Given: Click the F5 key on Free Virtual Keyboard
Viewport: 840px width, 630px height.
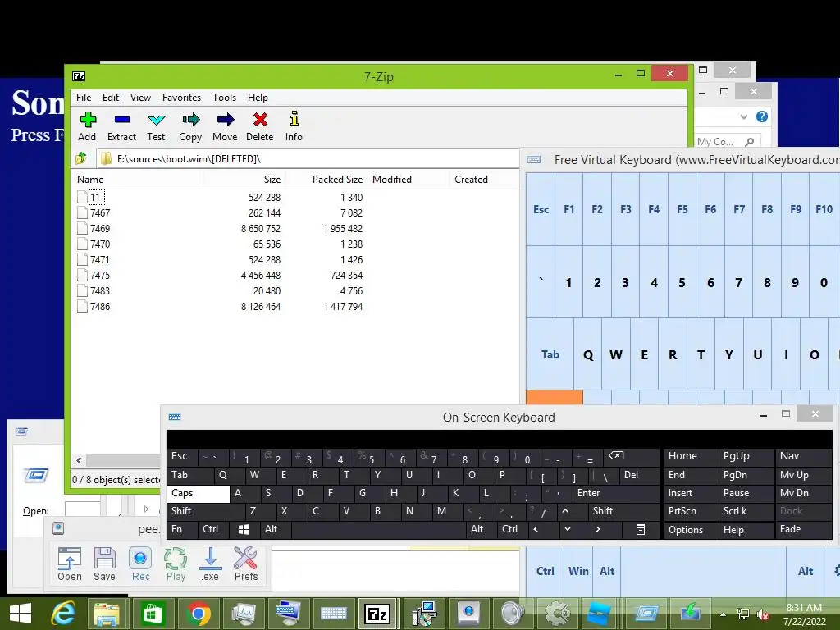Looking at the screenshot, I should 682,209.
